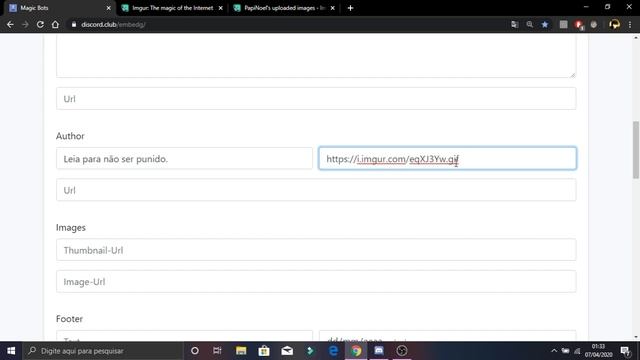
Task: Close the PapiNoel's uploaded images tab
Action: coord(333,8)
